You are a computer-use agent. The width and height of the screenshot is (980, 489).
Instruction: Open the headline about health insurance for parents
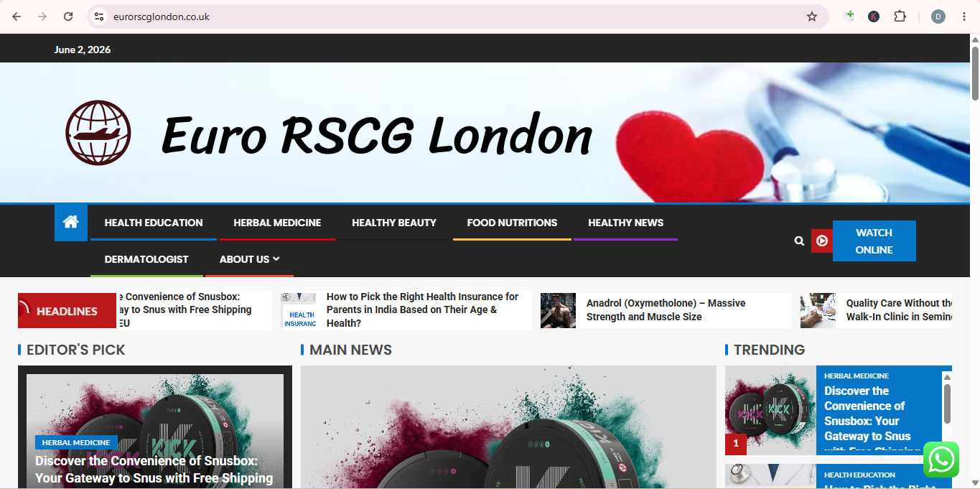(422, 310)
